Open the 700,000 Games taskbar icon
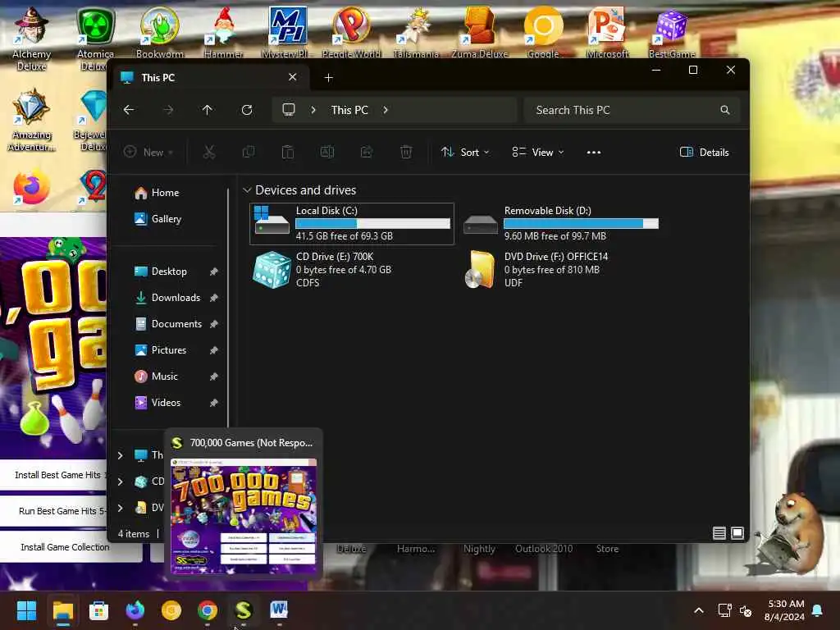Screen dimensions: 840x630 click(243, 610)
